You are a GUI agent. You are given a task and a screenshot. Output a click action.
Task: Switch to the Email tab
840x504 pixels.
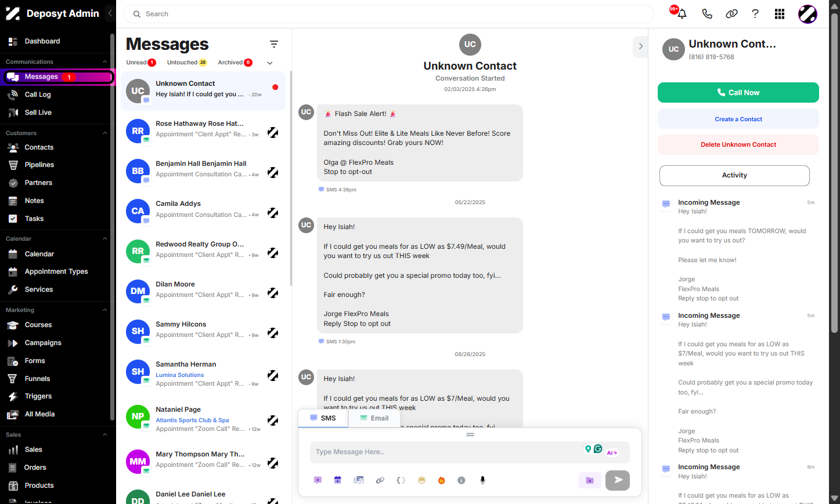point(374,418)
